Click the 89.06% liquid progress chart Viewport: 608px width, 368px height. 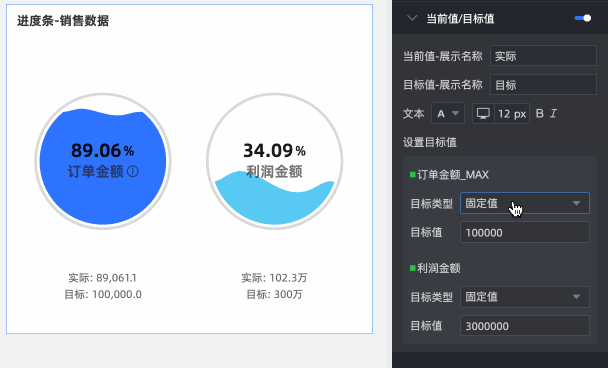(x=103, y=161)
